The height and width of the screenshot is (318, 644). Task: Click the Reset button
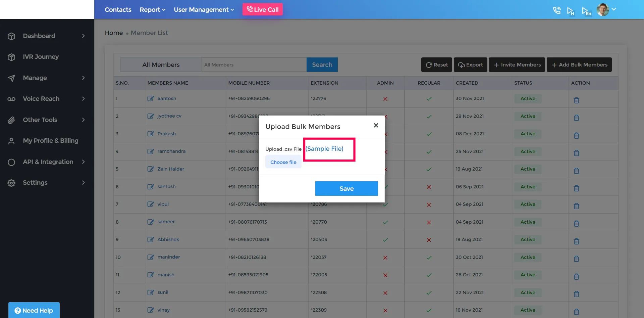pos(437,64)
